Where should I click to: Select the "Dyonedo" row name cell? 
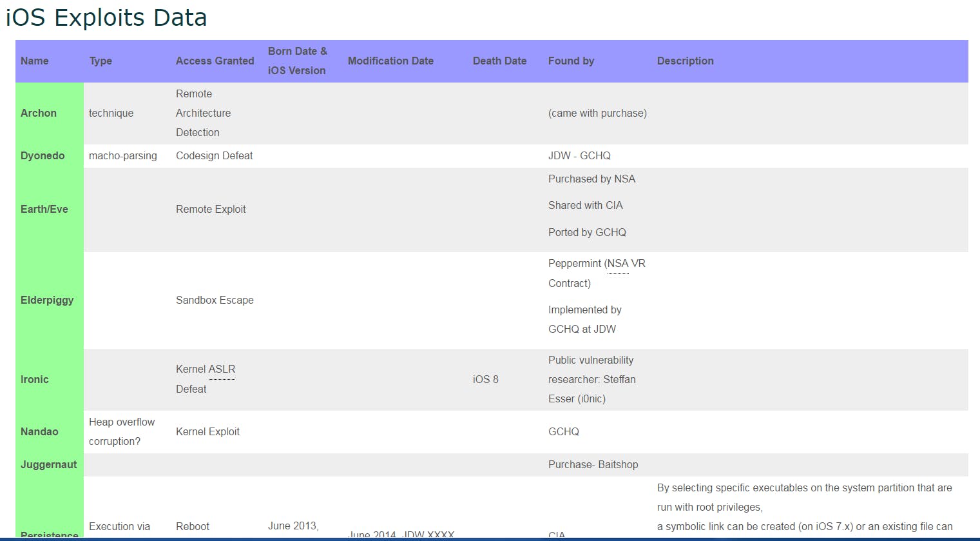point(43,155)
